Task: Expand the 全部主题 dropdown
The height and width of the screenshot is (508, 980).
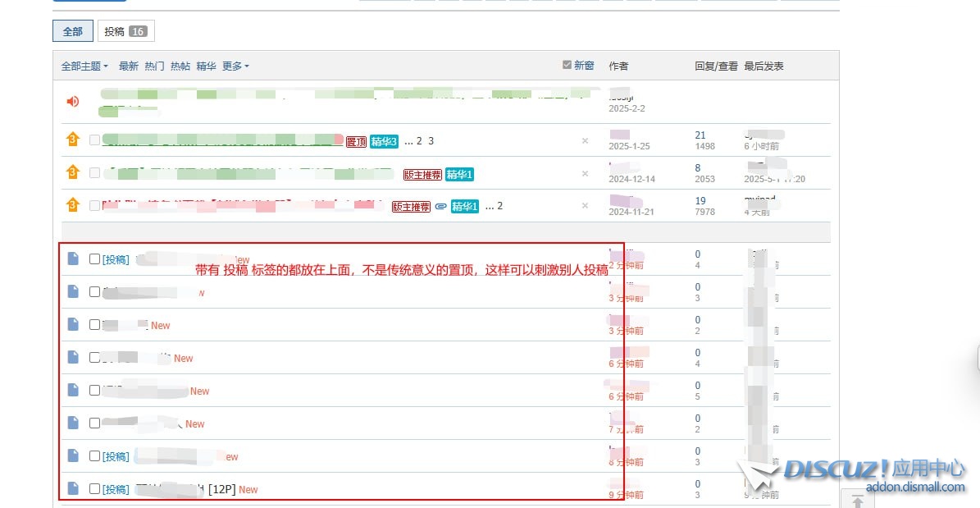Action: [x=84, y=66]
